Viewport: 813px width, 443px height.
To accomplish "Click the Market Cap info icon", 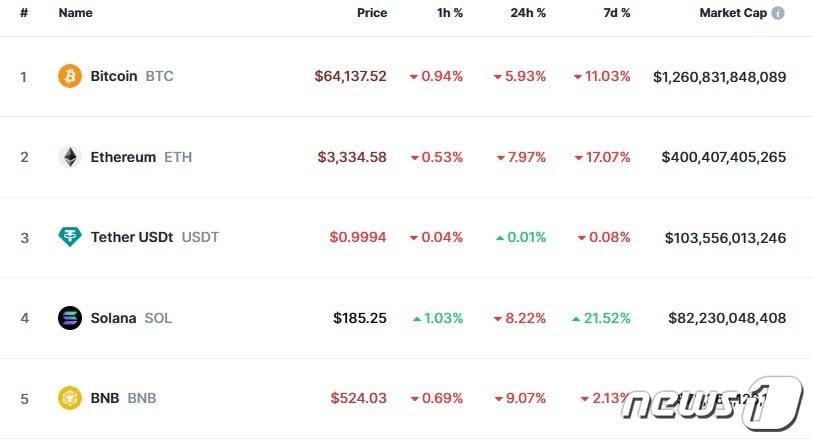I will point(778,13).
